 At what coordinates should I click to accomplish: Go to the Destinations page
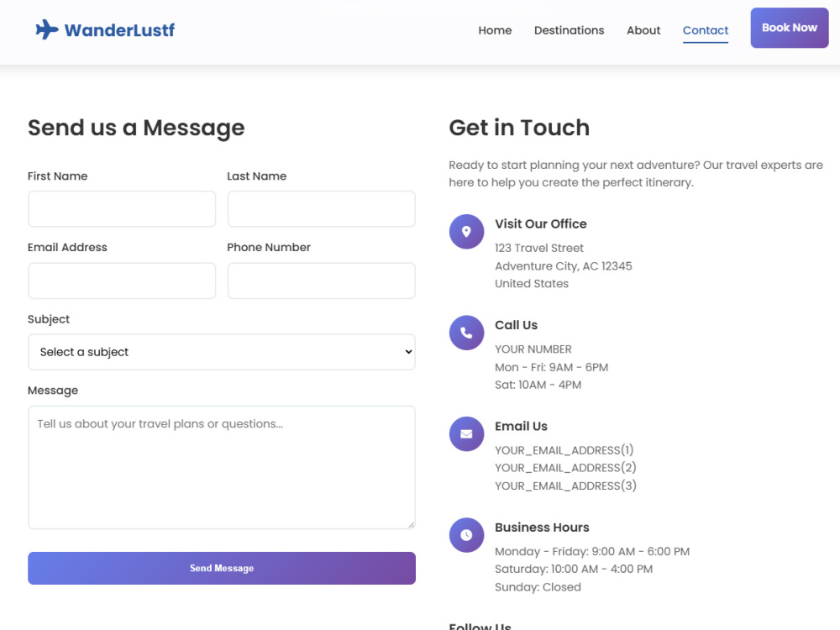click(x=569, y=30)
